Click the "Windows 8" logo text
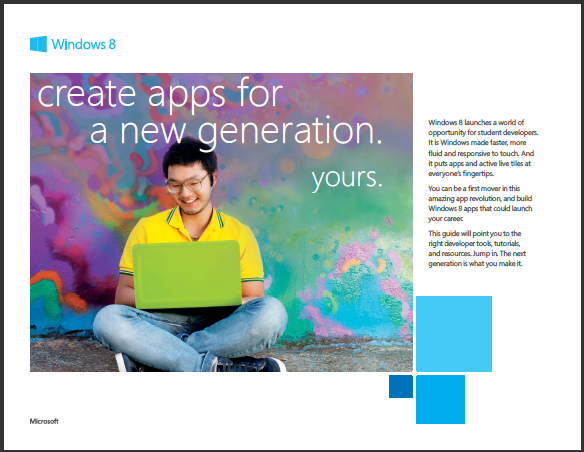This screenshot has width=584, height=452. point(84,44)
